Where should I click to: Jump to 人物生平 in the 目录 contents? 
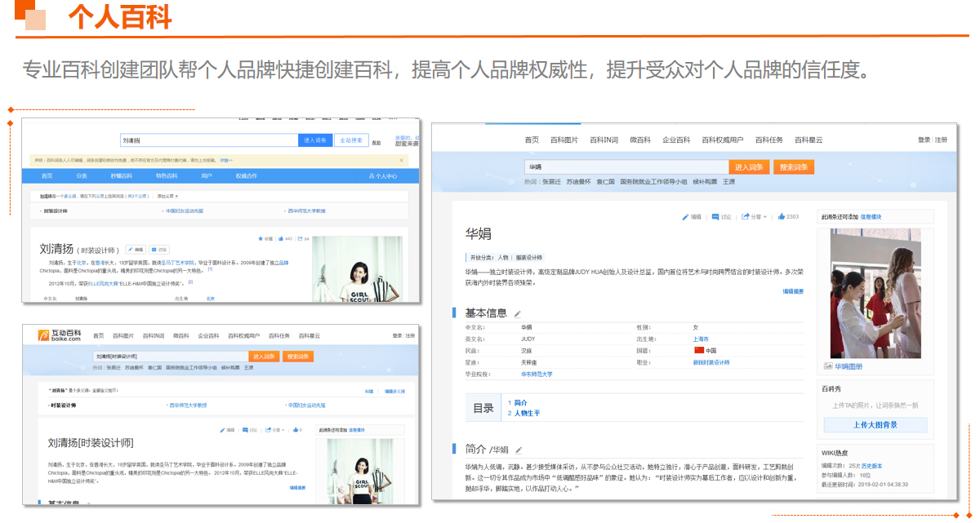coord(526,414)
